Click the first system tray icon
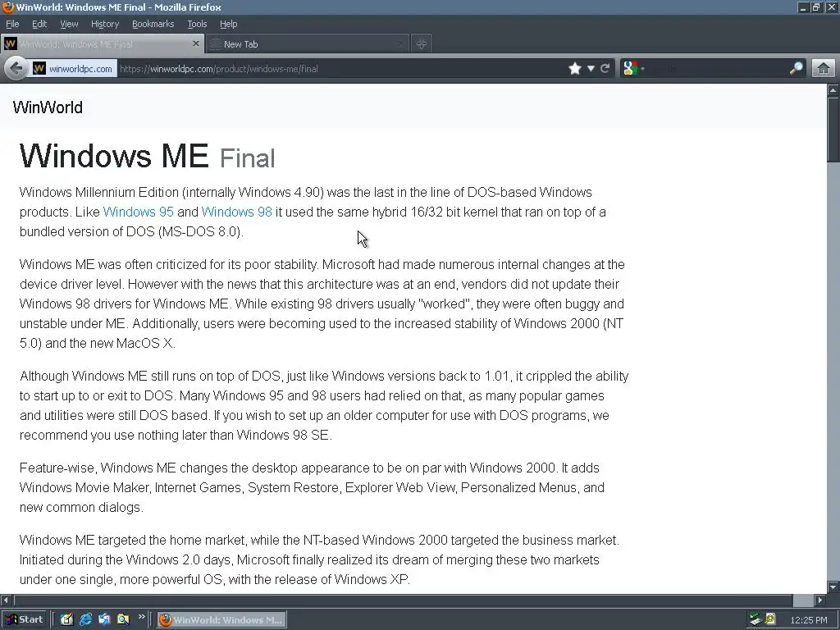This screenshot has width=840, height=630. (755, 619)
